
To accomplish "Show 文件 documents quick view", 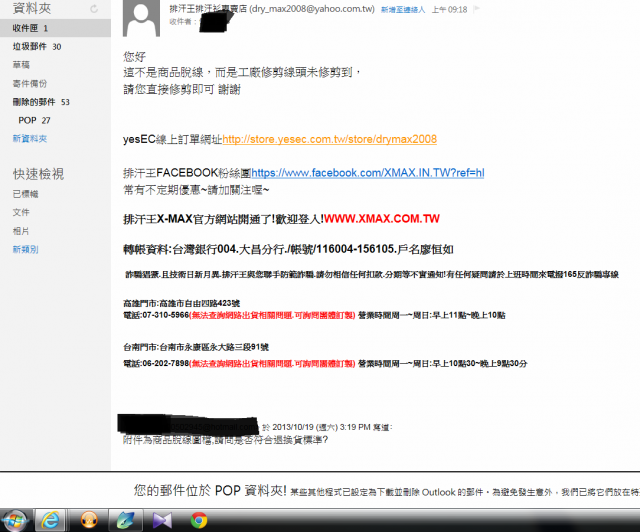I will point(21,212).
